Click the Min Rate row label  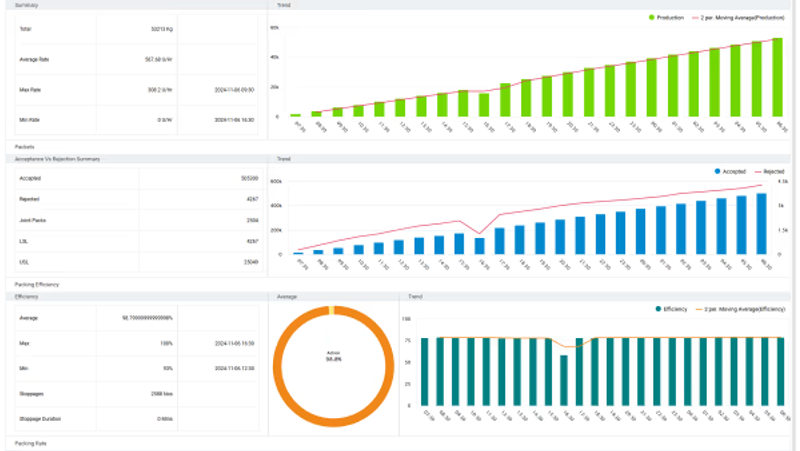30,120
